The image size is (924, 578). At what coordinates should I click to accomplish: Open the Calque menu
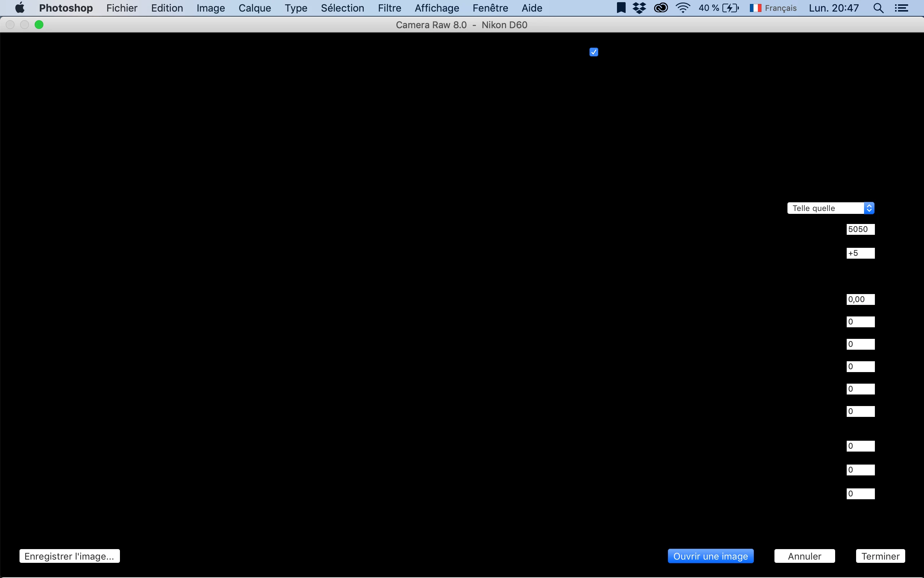(255, 8)
